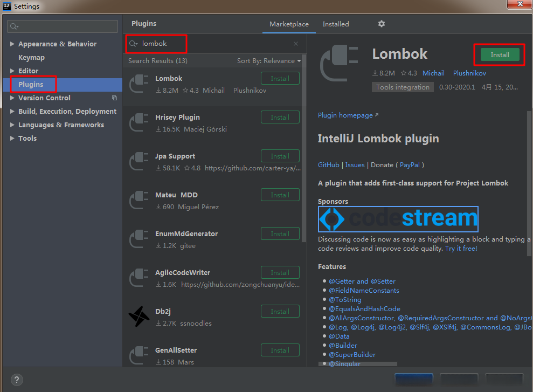Click the plugin description vertical scrollbar
533x392 pixels.
coord(529,183)
